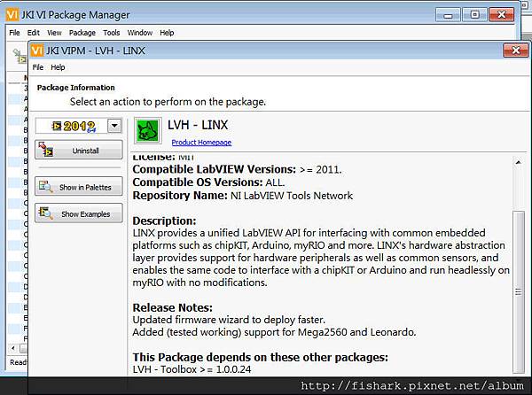Click the description panel scrollbar thumb
The height and width of the screenshot is (395, 532).
[519, 291]
